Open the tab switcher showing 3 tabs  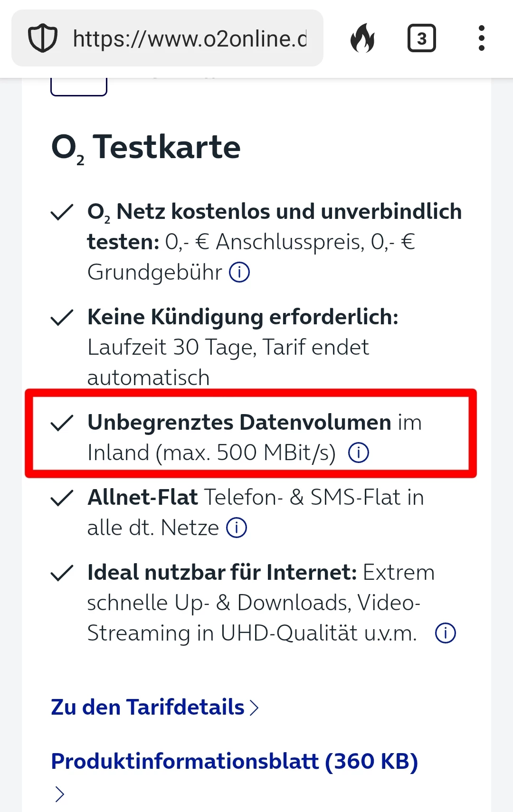point(421,38)
